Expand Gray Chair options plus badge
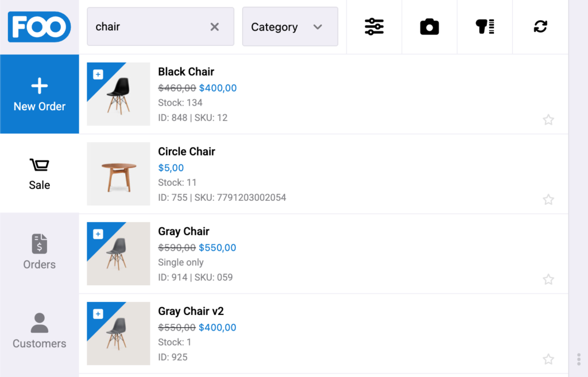The image size is (588, 377). tap(98, 234)
